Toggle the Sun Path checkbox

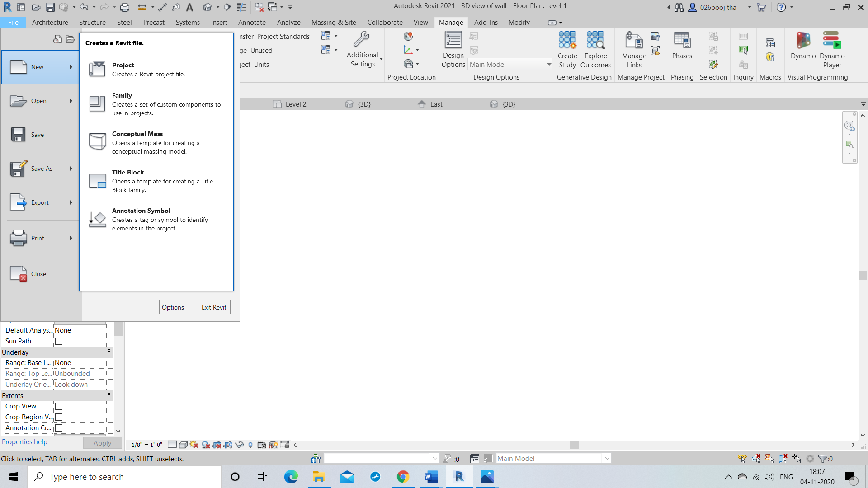(58, 341)
